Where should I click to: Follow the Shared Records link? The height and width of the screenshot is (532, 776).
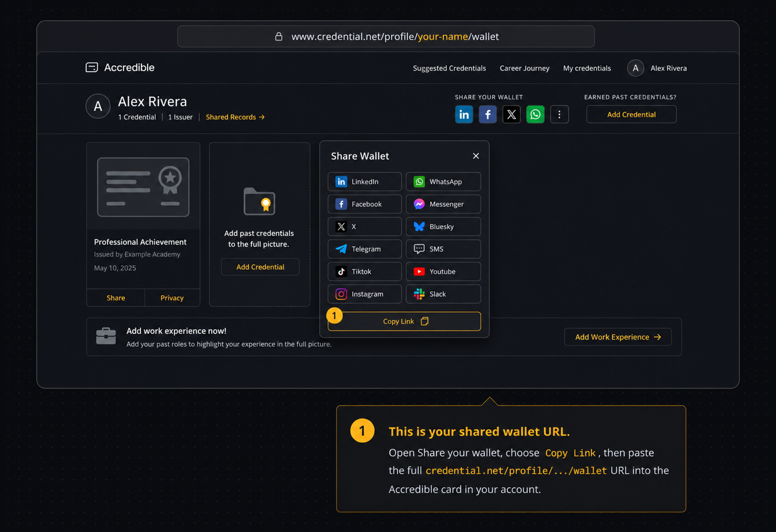[235, 117]
